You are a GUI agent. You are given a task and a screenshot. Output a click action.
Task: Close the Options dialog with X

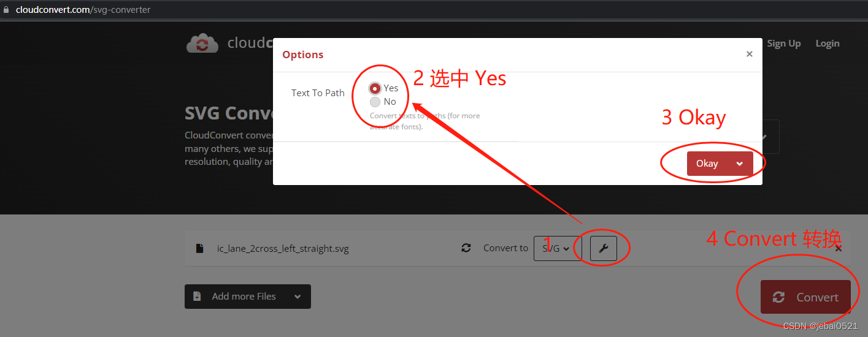coord(749,54)
